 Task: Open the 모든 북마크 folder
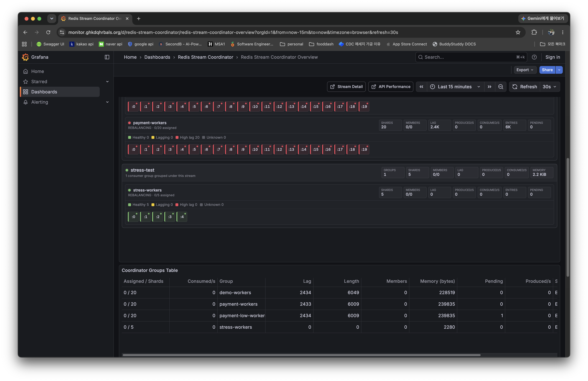[x=552, y=44]
